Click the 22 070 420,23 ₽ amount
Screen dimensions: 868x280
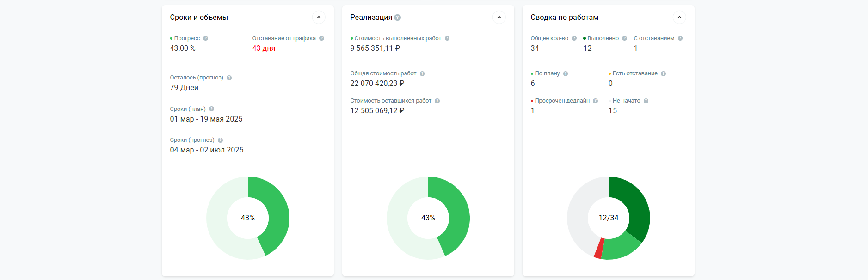click(x=377, y=83)
